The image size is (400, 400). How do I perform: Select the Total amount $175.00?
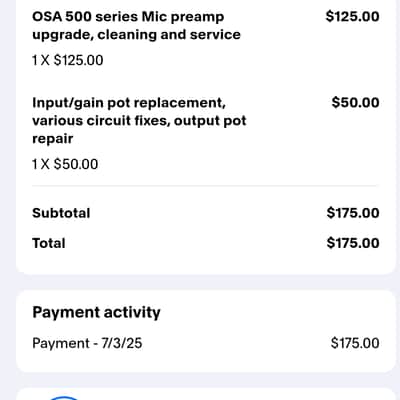click(353, 243)
